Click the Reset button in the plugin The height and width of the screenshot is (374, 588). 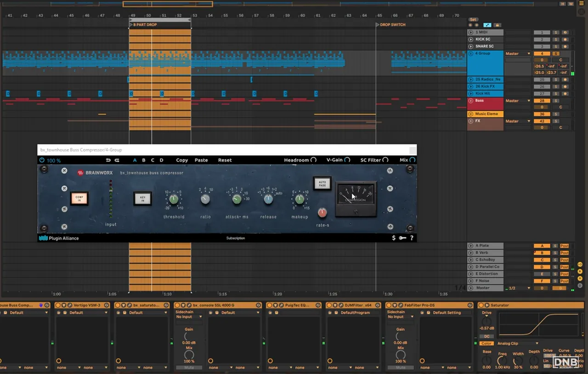[x=225, y=160]
